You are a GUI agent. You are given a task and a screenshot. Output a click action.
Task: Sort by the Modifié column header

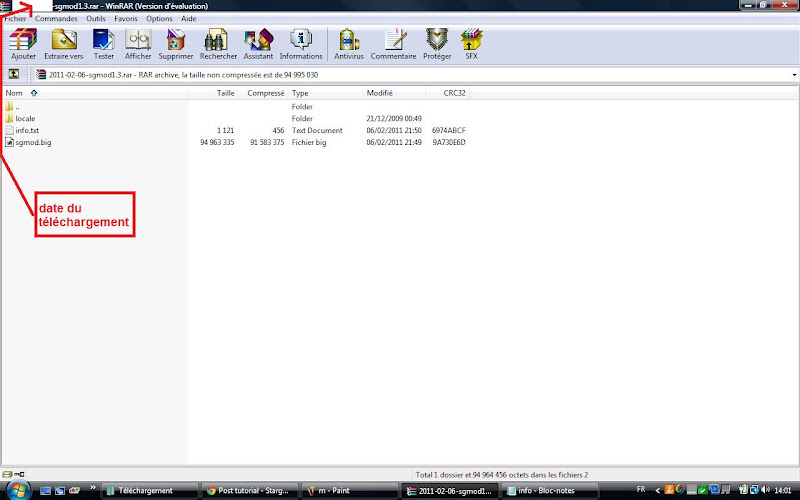(x=394, y=93)
